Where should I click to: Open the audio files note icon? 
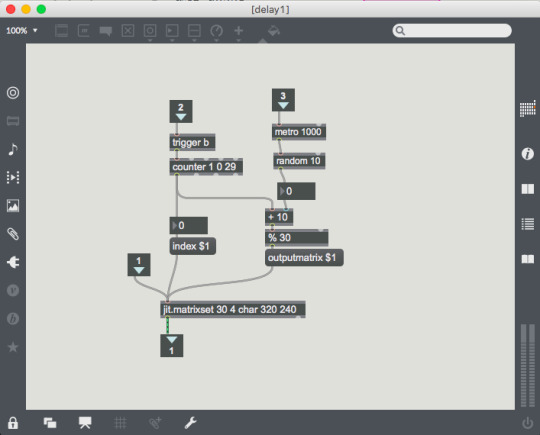[13, 149]
